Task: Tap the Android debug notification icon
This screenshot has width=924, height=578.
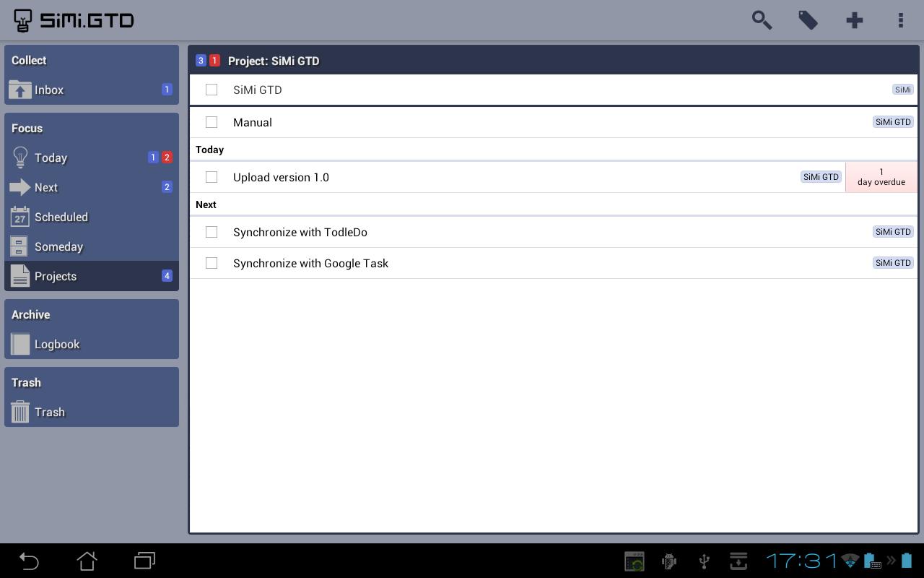Action: tap(669, 561)
